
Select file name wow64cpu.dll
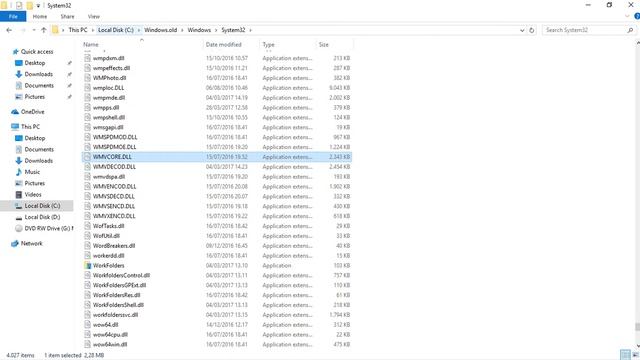tap(110, 335)
